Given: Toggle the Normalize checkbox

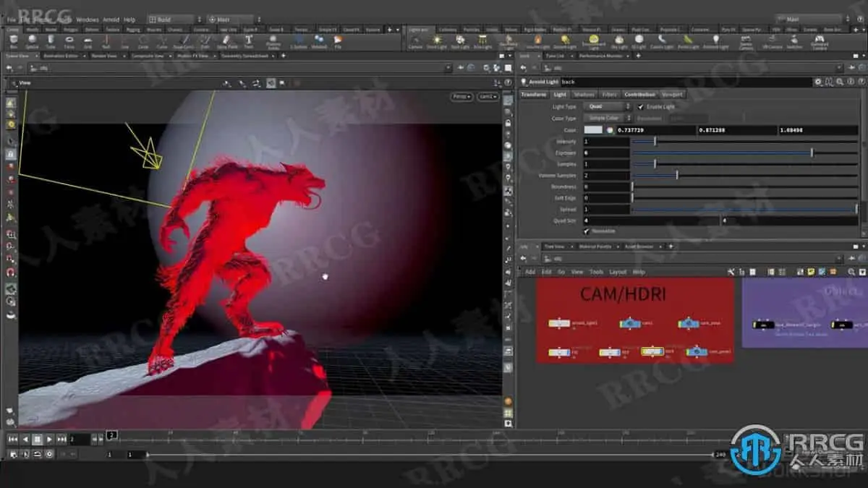Looking at the screenshot, I should pyautogui.click(x=586, y=231).
